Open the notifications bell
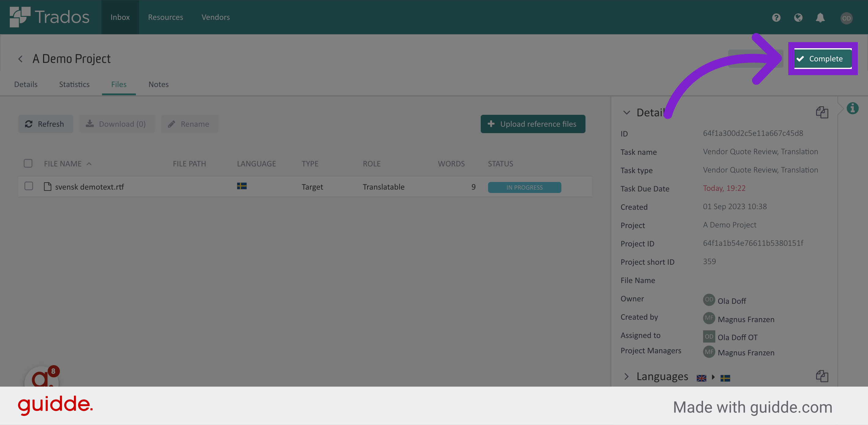 point(820,17)
